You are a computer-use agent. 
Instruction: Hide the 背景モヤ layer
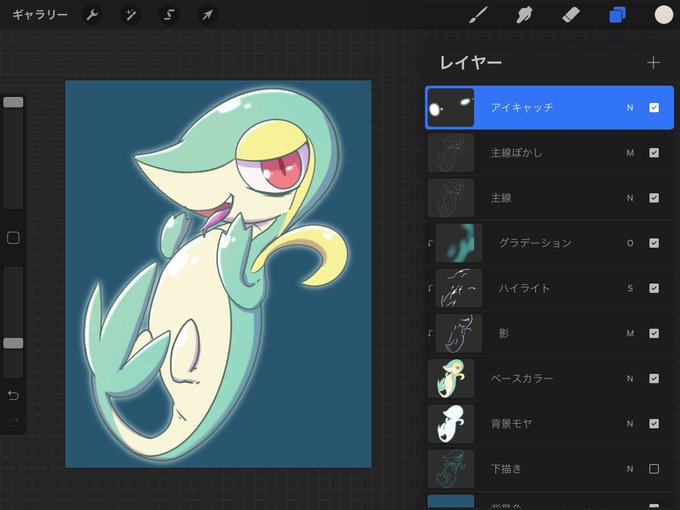point(654,424)
